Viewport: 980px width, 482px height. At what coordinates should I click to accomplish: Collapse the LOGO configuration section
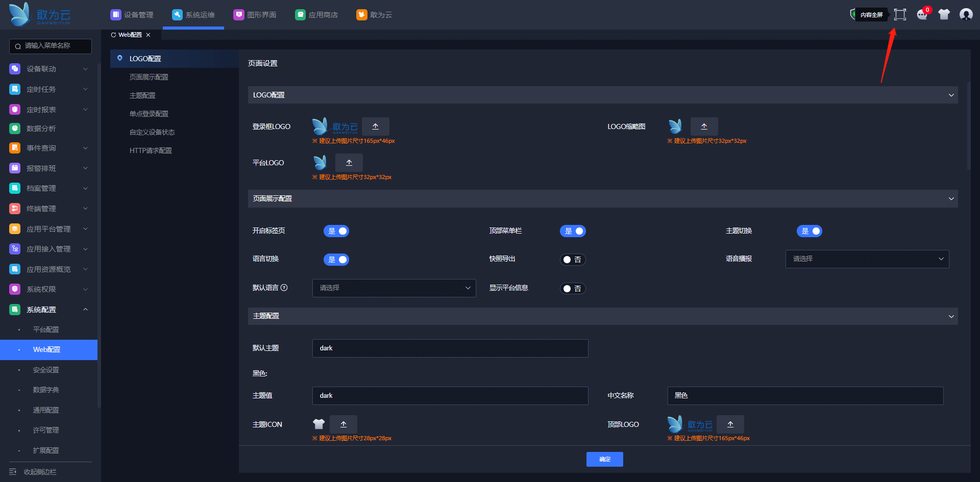click(x=951, y=95)
